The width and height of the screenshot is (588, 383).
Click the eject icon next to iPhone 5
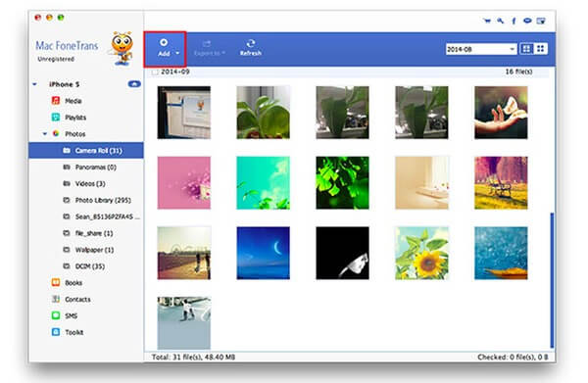(x=134, y=84)
